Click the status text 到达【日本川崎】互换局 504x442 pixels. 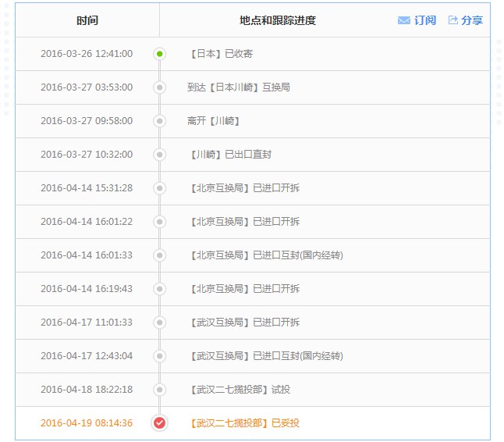(239, 87)
